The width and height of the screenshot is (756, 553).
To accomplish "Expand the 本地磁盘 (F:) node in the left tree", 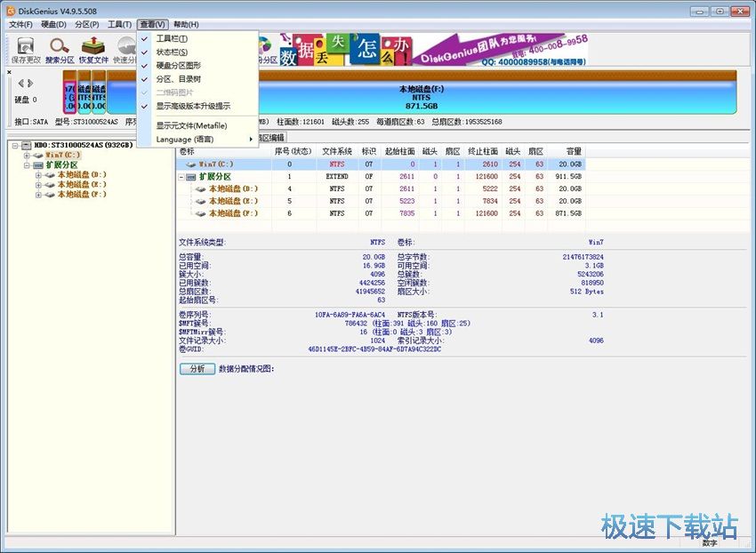I will coord(38,195).
